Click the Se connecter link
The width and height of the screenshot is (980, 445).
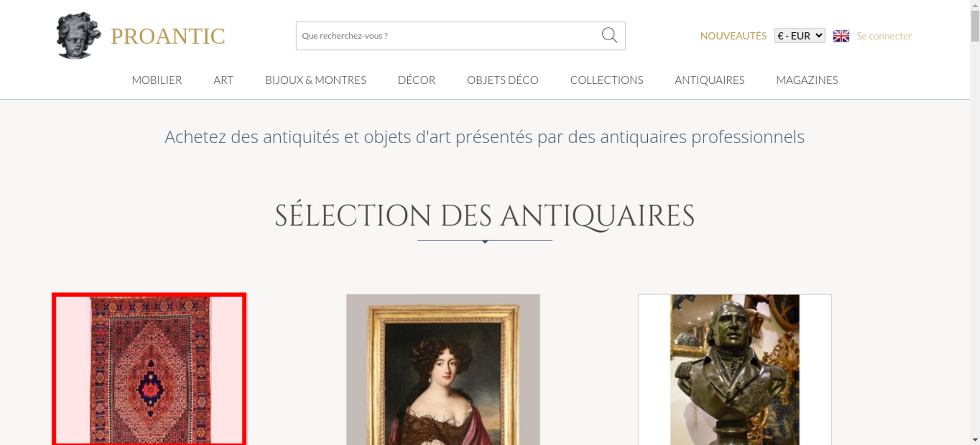[x=884, y=36]
